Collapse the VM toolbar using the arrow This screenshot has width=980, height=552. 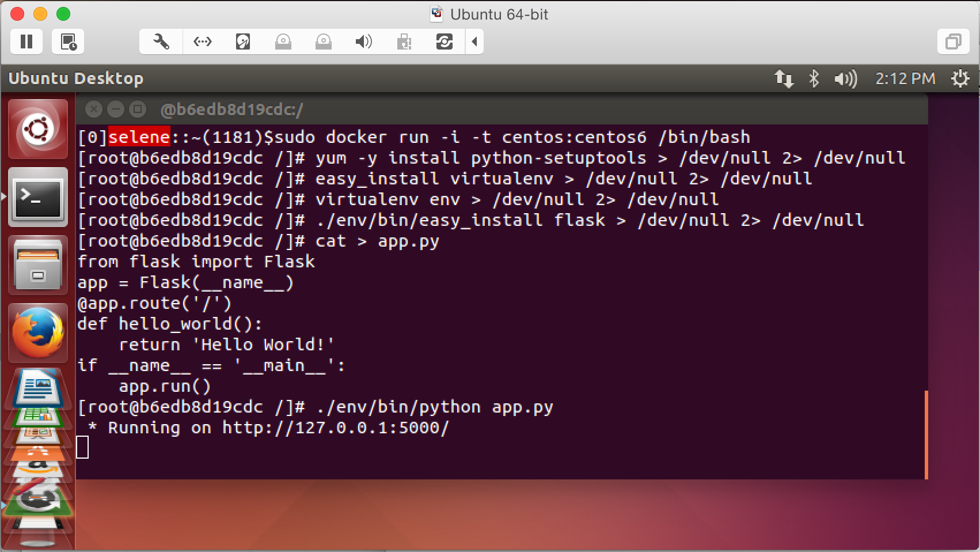coord(474,41)
